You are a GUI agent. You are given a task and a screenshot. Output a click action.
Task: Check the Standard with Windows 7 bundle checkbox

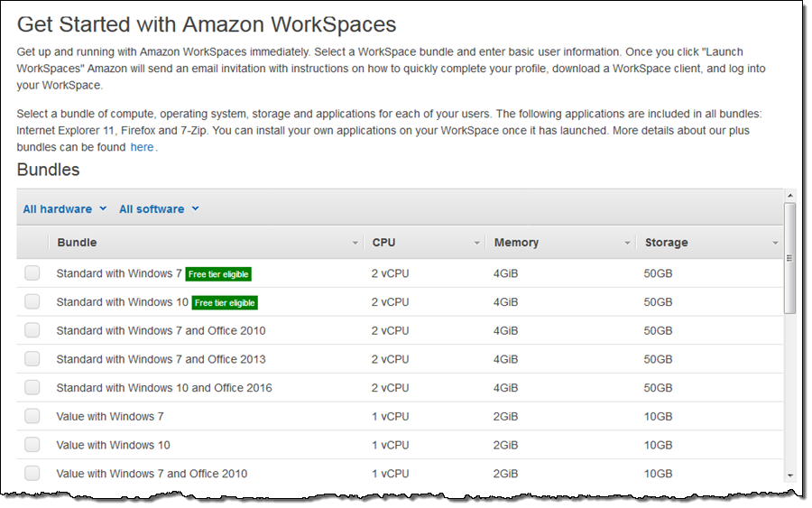click(x=32, y=273)
